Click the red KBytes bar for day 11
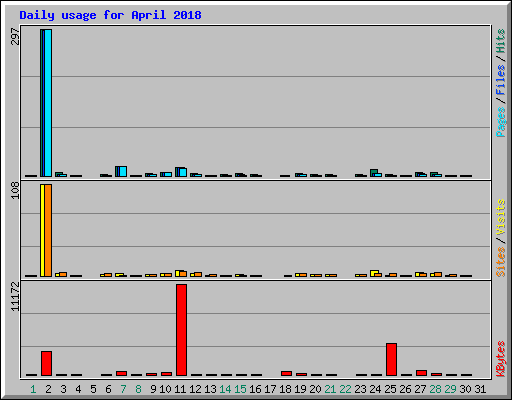The height and width of the screenshot is (400, 512). (181, 330)
